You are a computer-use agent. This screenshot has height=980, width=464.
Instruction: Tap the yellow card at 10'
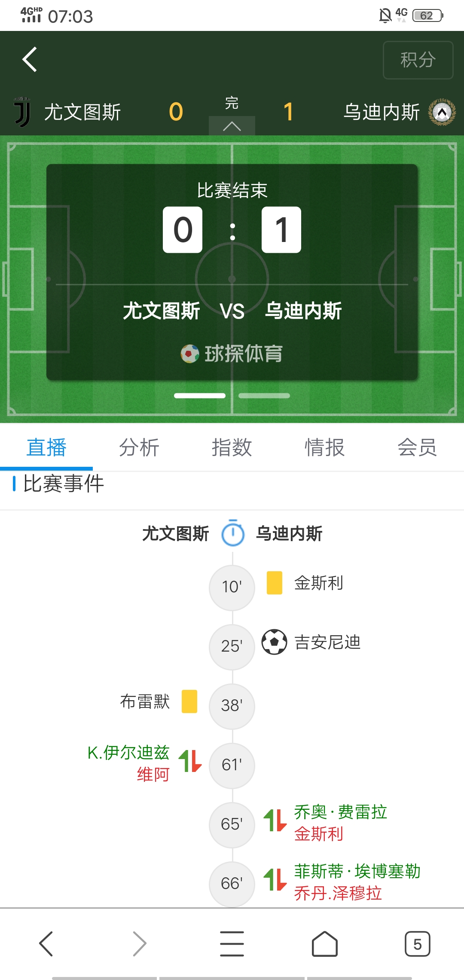click(x=275, y=583)
